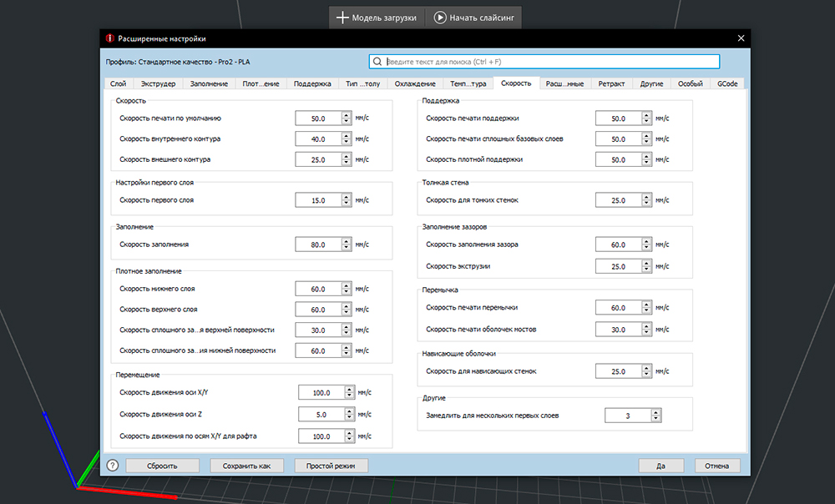Increase Скорость заполнения using spinner up arrow

[x=346, y=241]
